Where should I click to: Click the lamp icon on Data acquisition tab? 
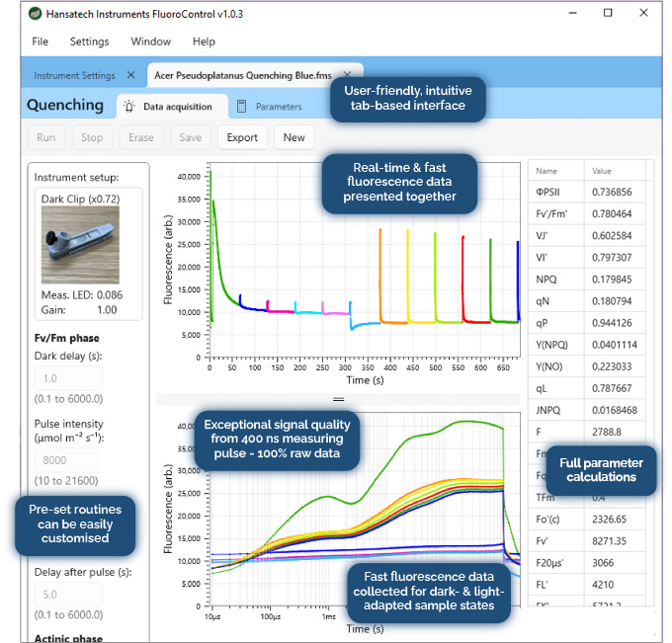pyautogui.click(x=129, y=107)
